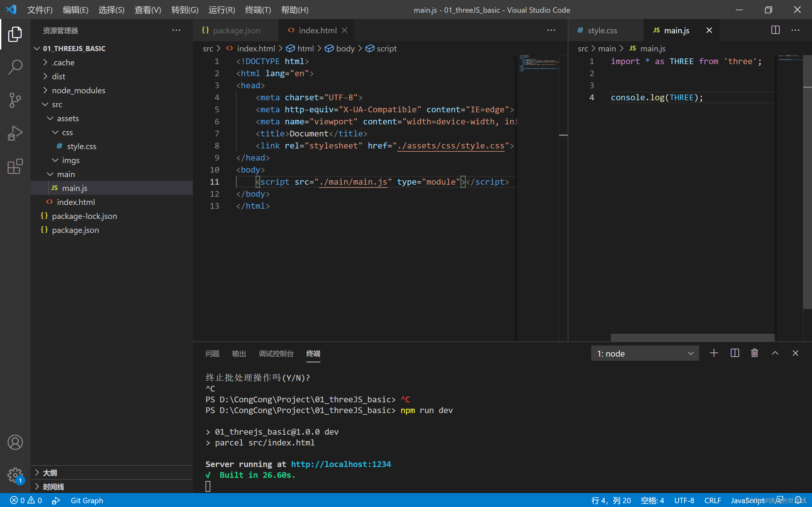Click the Git Graph status bar icon
The height and width of the screenshot is (507, 812).
point(87,501)
